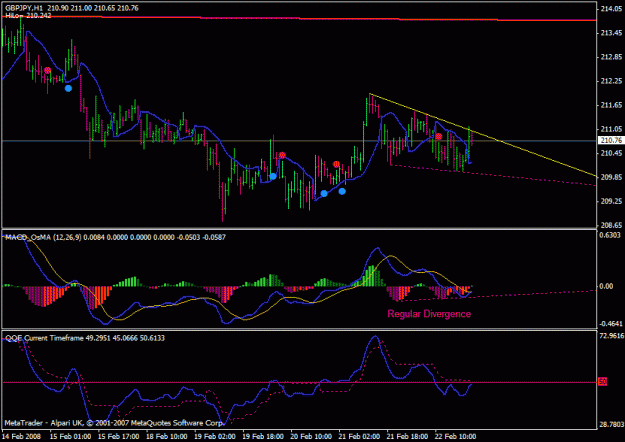This screenshot has height=442, width=625.
Task: Click the 28.7803 QQE scale value
Action: (x=611, y=425)
